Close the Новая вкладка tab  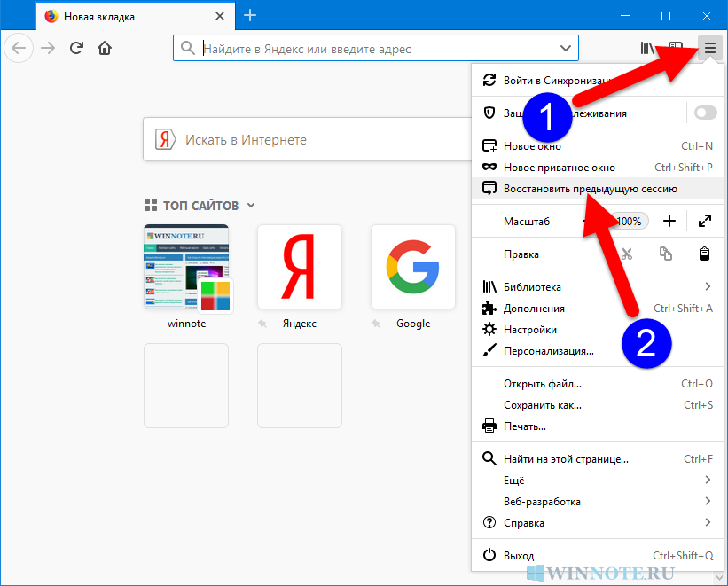(220, 16)
